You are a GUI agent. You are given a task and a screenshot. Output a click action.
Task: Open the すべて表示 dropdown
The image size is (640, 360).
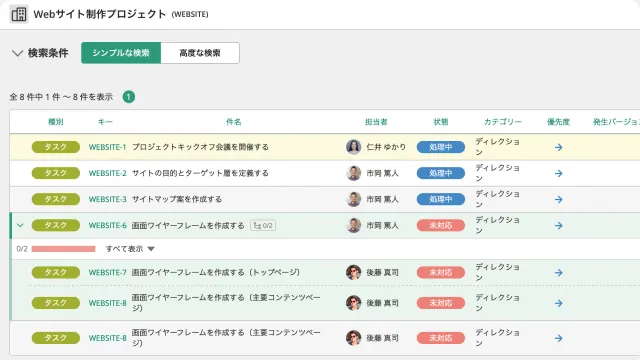coord(130,249)
